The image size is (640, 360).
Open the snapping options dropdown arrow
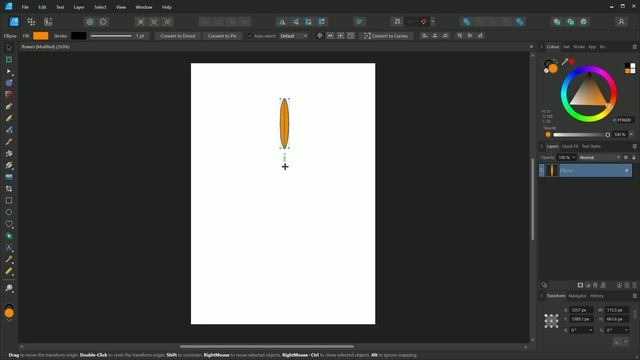pyautogui.click(x=433, y=22)
